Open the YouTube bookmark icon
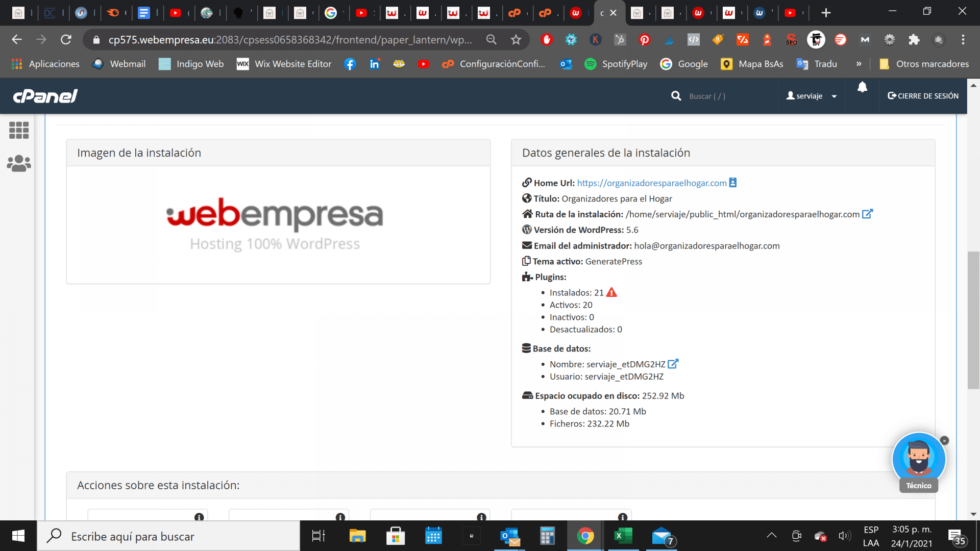The image size is (980, 551). [x=423, y=64]
